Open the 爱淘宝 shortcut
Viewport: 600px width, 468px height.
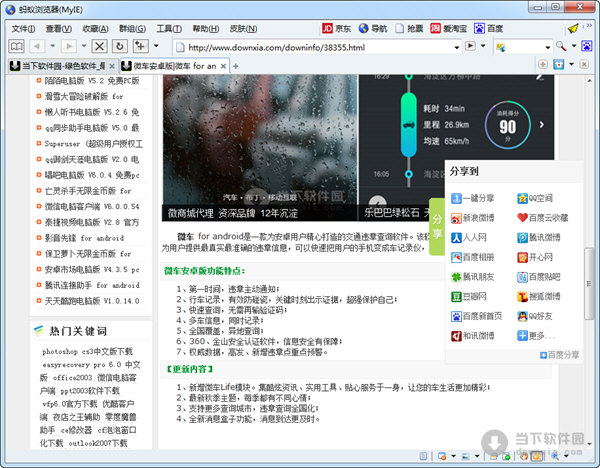pyautogui.click(x=448, y=28)
